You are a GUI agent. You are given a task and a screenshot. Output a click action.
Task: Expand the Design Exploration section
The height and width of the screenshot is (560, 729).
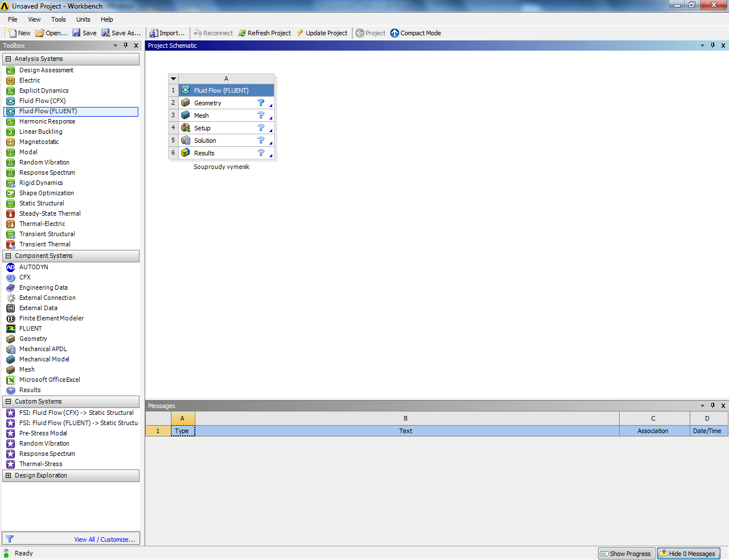[8, 475]
